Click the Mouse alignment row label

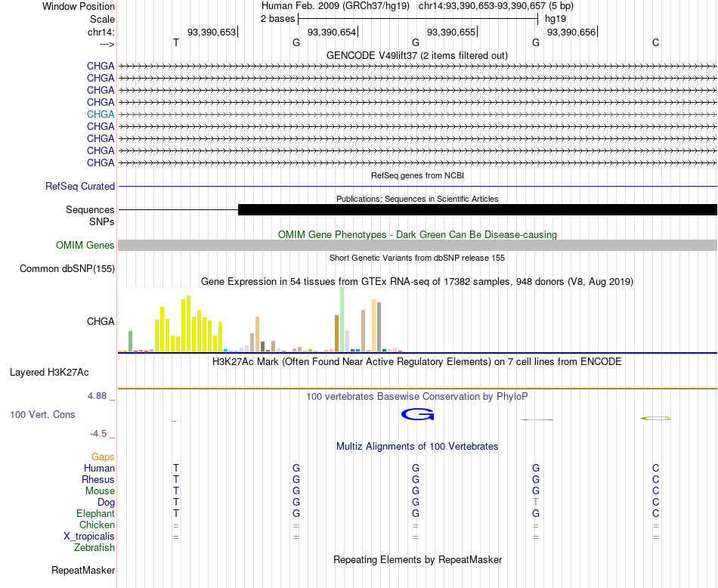pyautogui.click(x=100, y=491)
